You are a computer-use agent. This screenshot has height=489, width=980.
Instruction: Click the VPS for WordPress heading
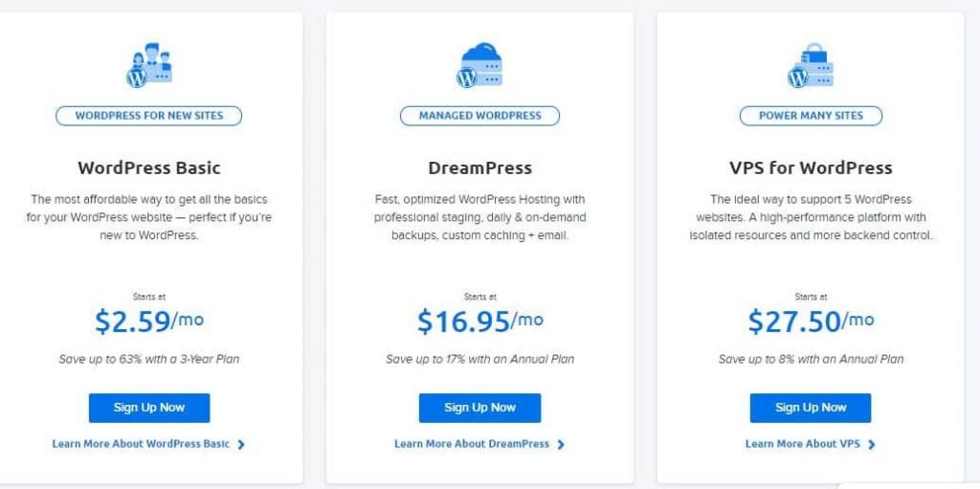point(811,167)
